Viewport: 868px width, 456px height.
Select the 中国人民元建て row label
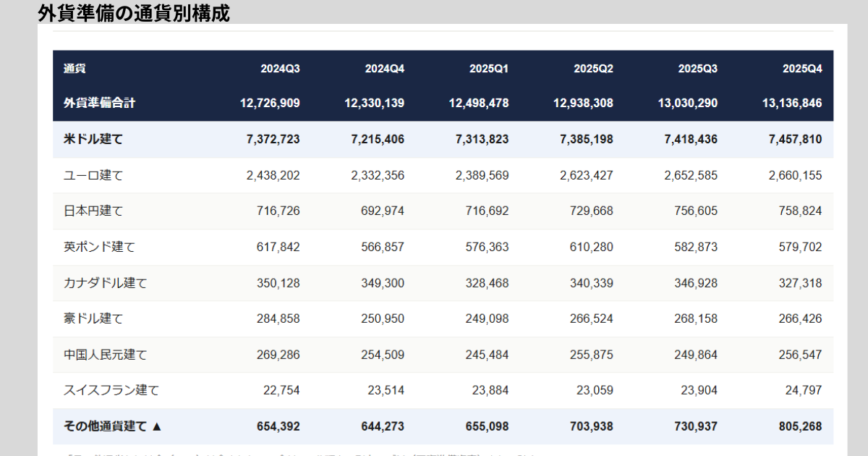[x=105, y=355]
